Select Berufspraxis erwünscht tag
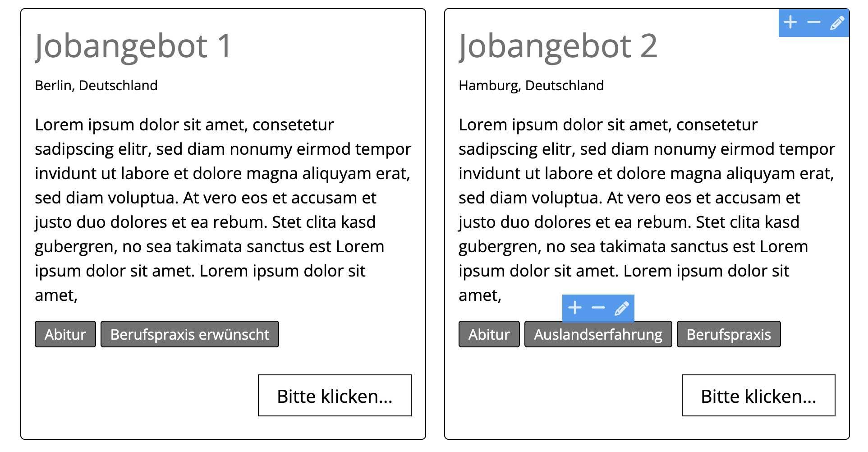 click(190, 334)
